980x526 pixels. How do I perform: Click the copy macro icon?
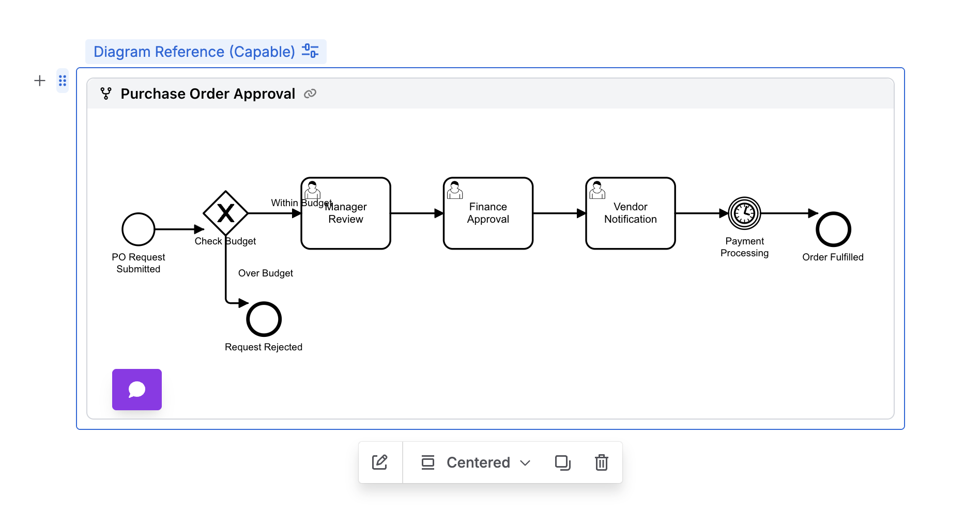coord(562,462)
